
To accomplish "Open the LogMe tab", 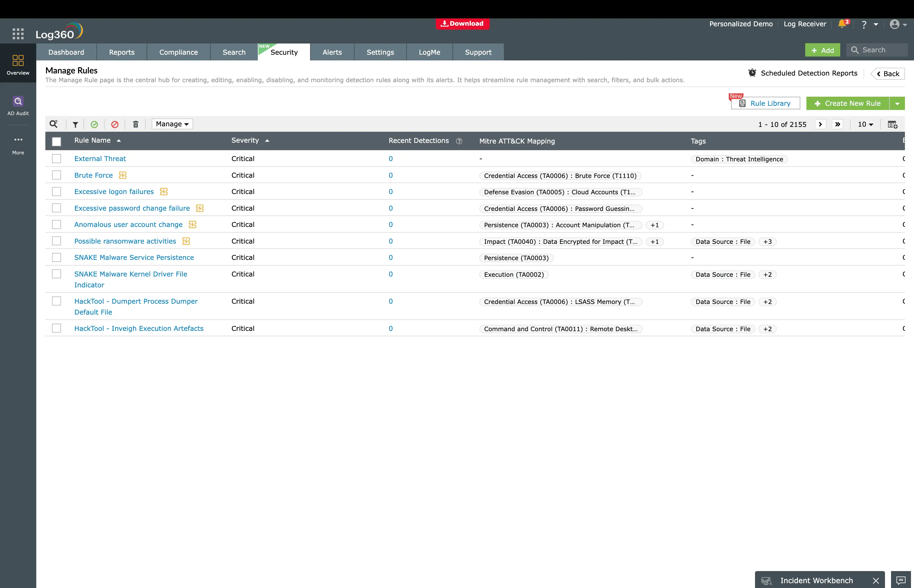I will (430, 52).
